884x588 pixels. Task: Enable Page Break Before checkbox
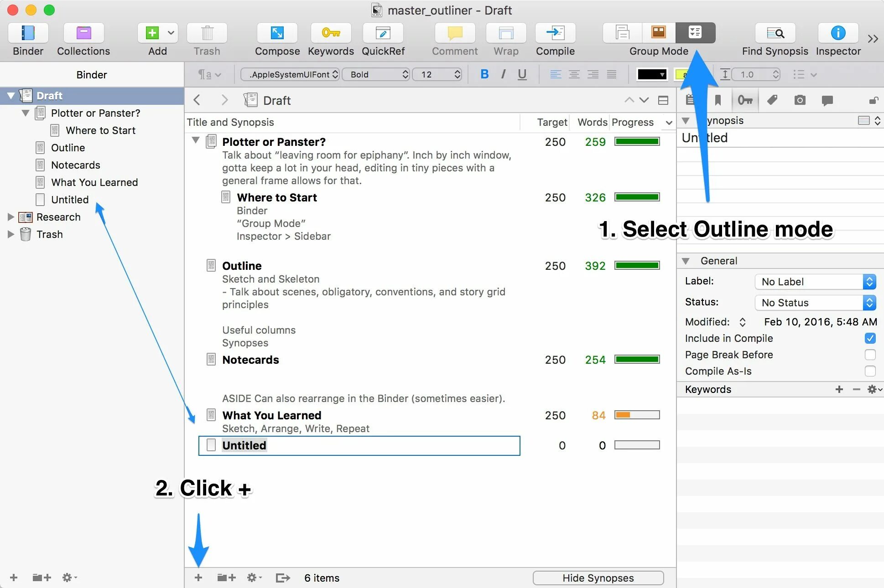[x=870, y=355]
